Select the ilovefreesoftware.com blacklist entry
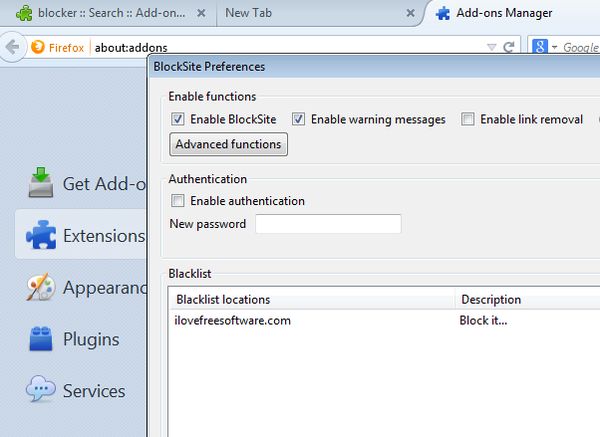Viewport: 600px width, 437px height. [233, 321]
